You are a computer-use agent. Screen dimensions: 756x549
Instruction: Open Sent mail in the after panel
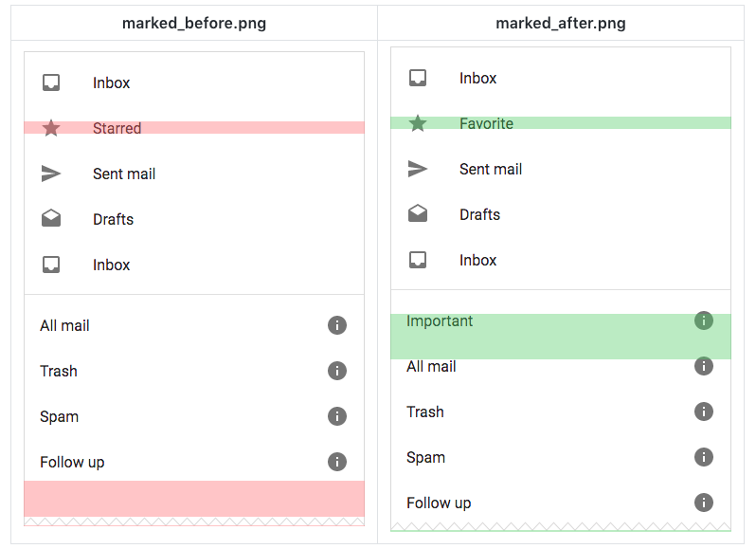pos(491,169)
